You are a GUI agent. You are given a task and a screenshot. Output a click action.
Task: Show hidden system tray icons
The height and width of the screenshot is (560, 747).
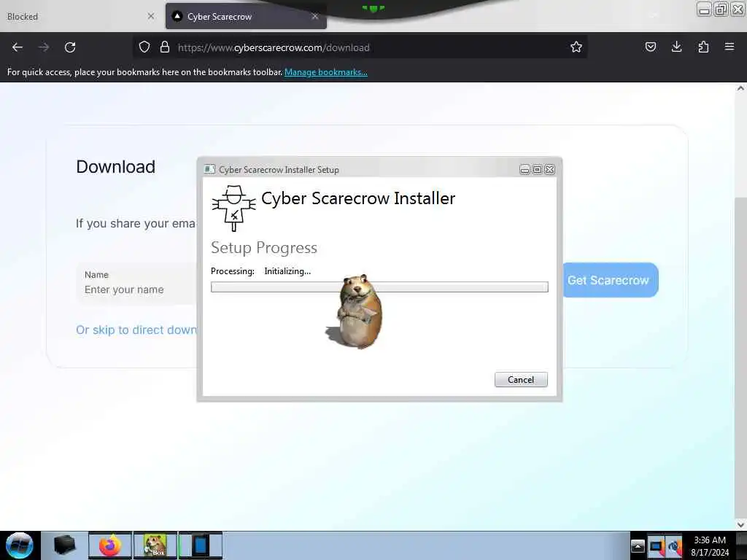pos(638,546)
